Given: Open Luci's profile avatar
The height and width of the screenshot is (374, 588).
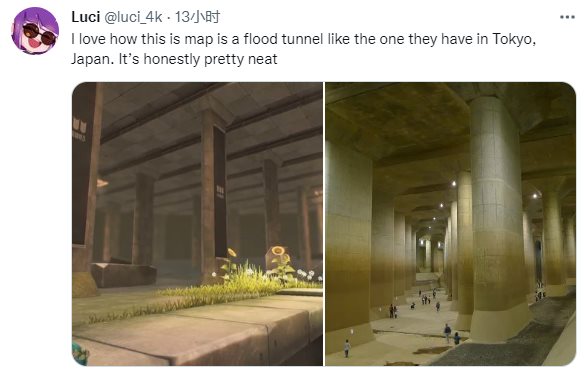Looking at the screenshot, I should pyautogui.click(x=35, y=31).
